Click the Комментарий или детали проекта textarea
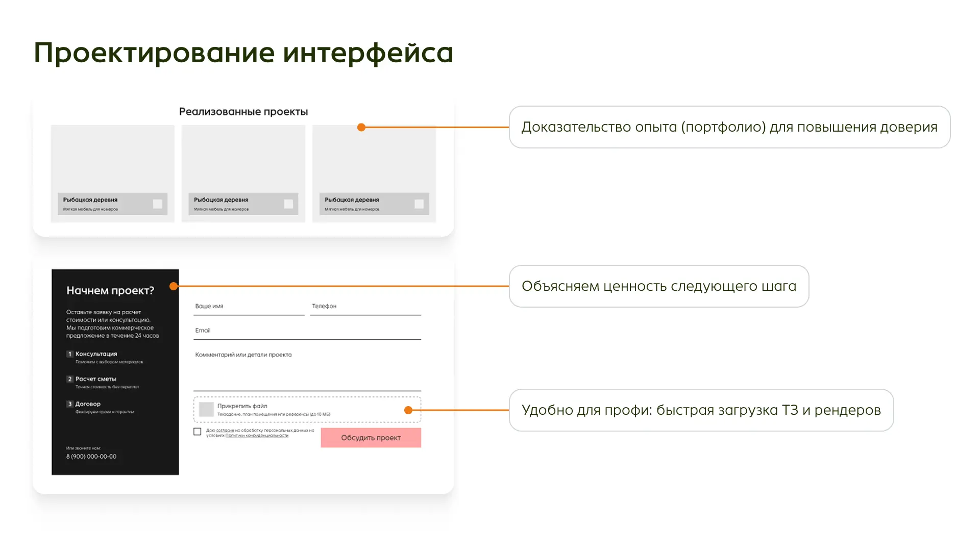 point(307,370)
